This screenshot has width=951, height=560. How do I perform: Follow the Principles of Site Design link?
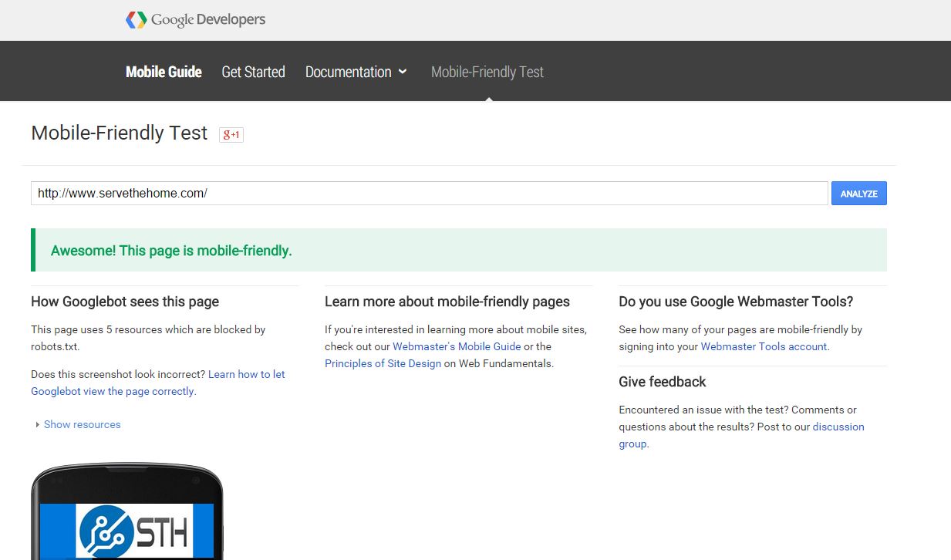(x=383, y=363)
